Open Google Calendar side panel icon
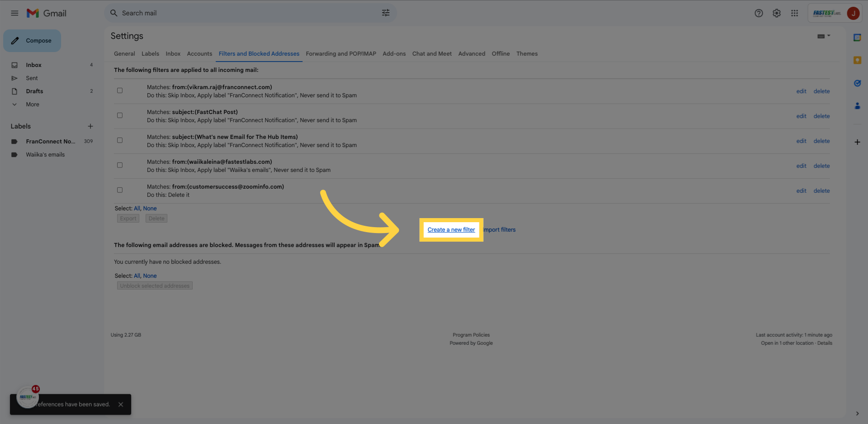868x424 pixels. pyautogui.click(x=857, y=38)
